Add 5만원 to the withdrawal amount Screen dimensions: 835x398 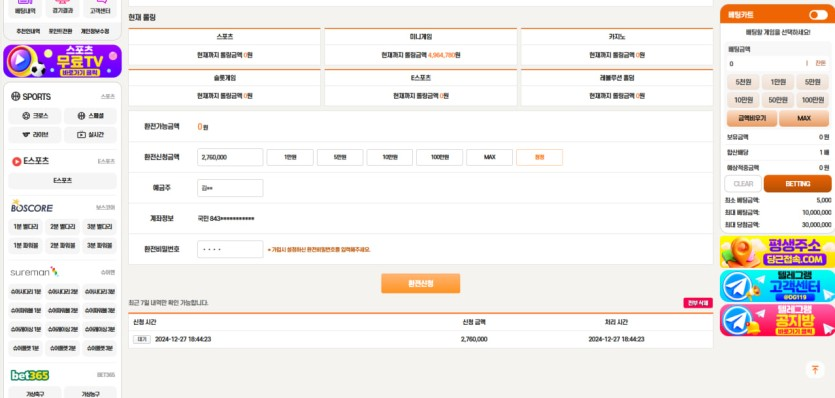tap(340, 157)
